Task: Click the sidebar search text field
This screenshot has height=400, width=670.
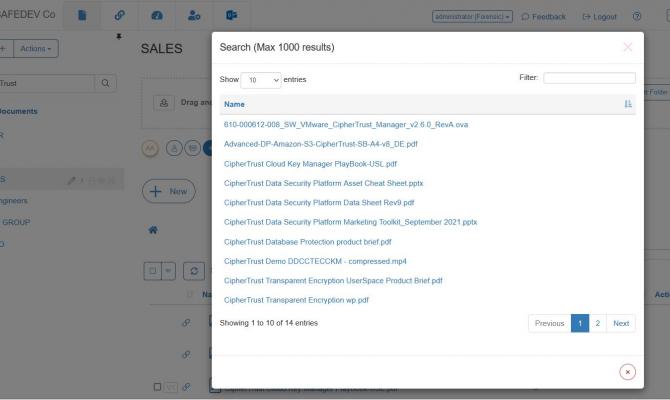Action: pos(46,83)
